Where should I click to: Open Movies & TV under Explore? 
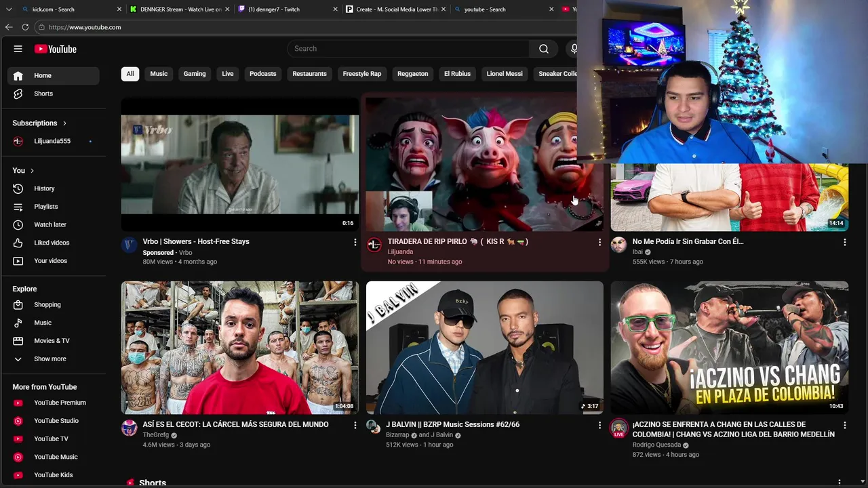(x=54, y=341)
